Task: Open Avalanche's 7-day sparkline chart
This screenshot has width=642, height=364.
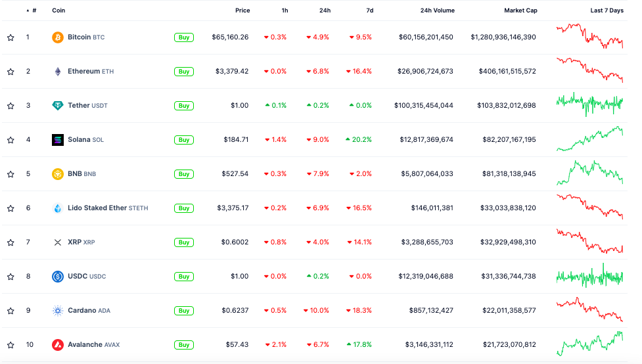Action: [589, 344]
